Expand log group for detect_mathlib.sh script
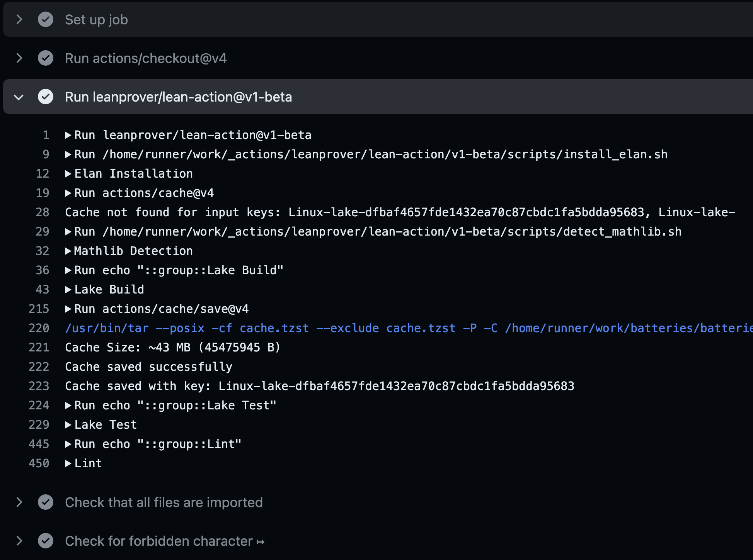The image size is (753, 560). [68, 232]
